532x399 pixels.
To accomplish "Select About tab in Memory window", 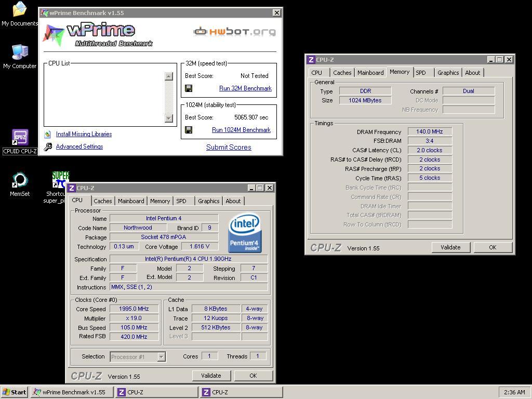I will click(x=473, y=73).
